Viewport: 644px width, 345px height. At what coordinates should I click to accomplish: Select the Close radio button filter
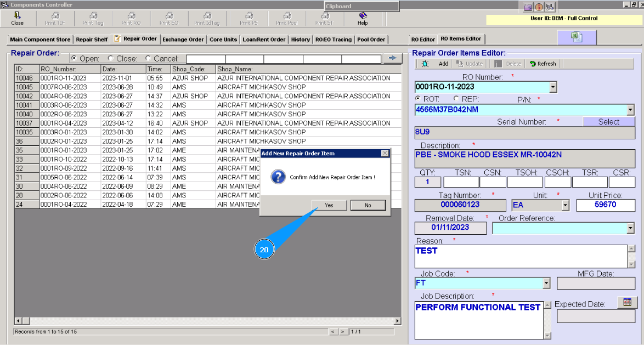111,58
